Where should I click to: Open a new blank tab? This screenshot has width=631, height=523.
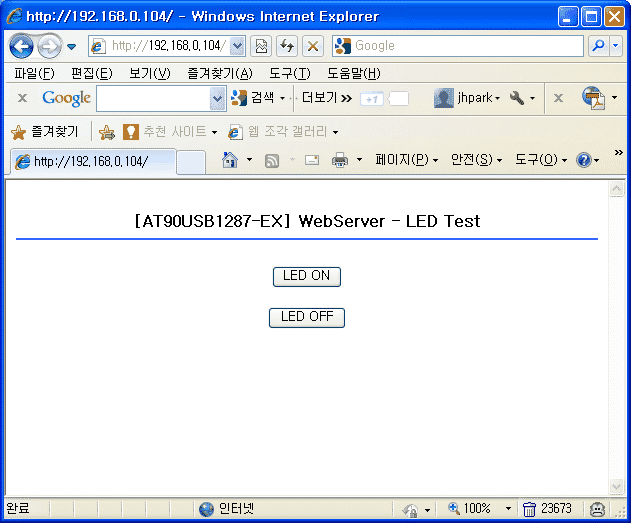[191, 163]
